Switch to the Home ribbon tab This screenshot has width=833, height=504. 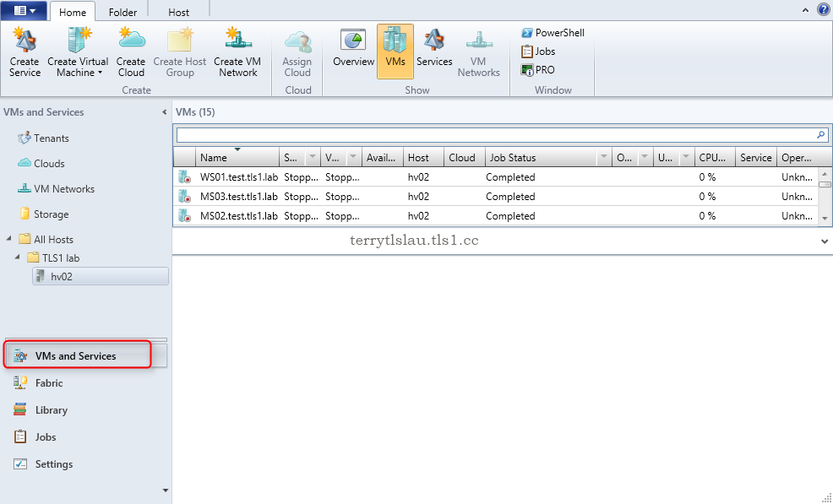point(73,12)
